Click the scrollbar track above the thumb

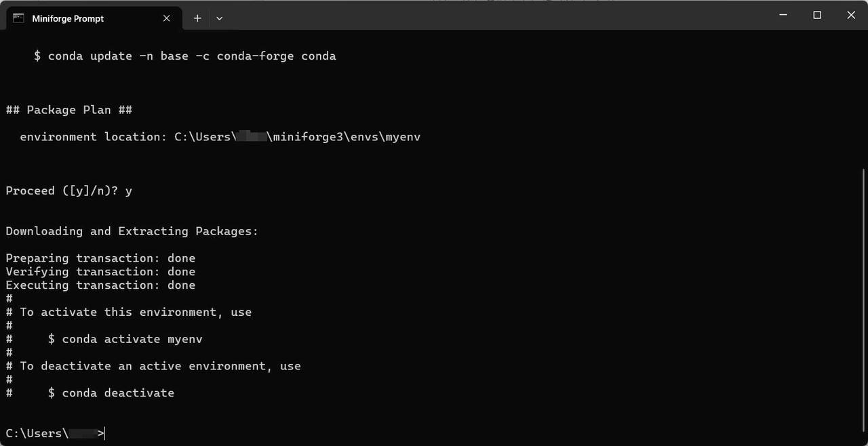click(864, 100)
